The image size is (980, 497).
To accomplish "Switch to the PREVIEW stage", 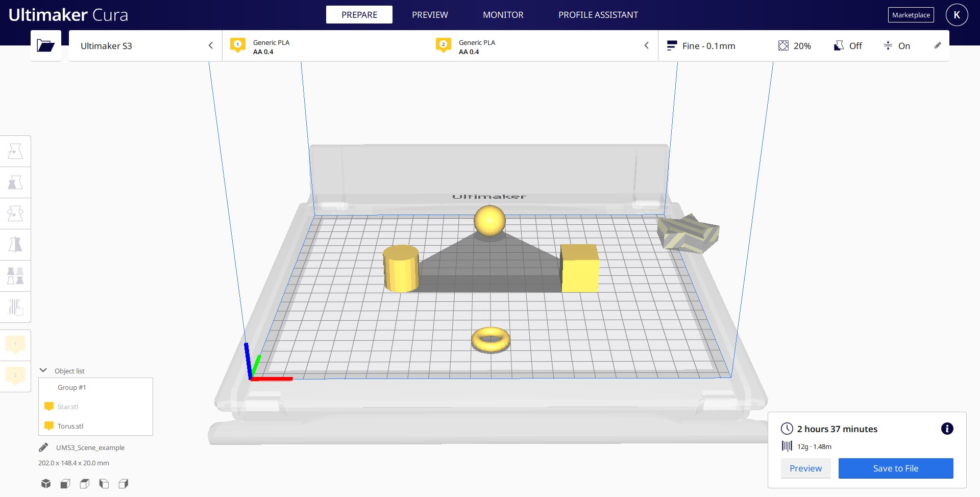I will pyautogui.click(x=430, y=15).
